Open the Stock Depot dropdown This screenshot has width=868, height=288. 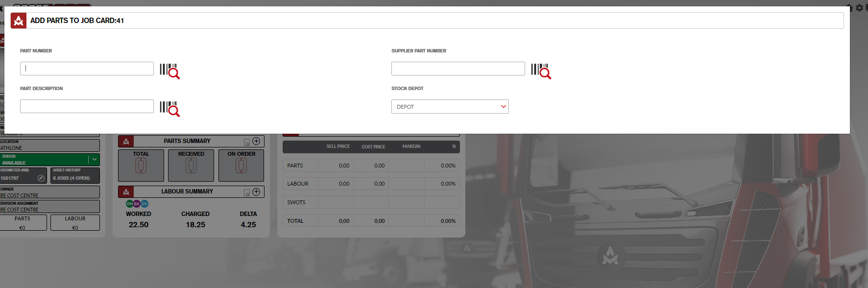click(450, 107)
